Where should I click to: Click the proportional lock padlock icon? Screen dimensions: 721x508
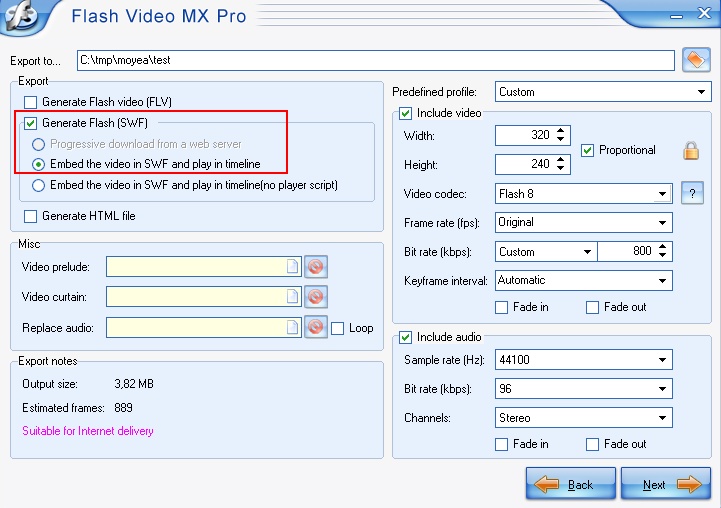(691, 151)
